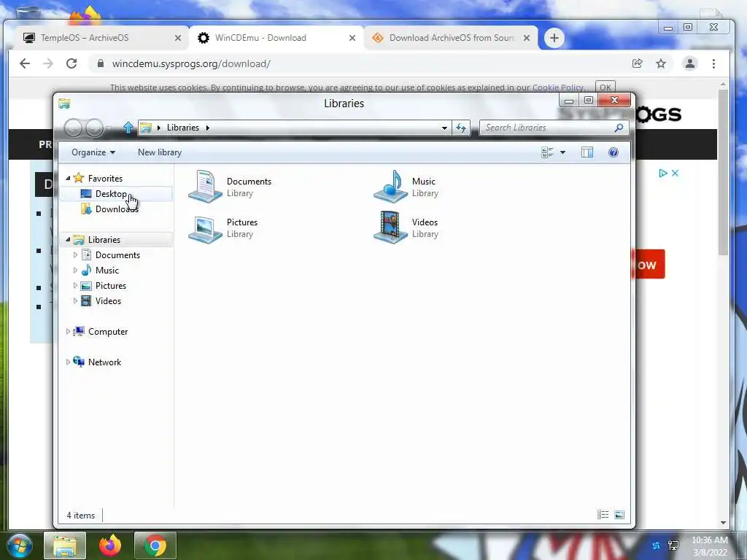Screen dimensions: 747x560
Task: Open Chrome three-dot menu
Action: [x=713, y=63]
